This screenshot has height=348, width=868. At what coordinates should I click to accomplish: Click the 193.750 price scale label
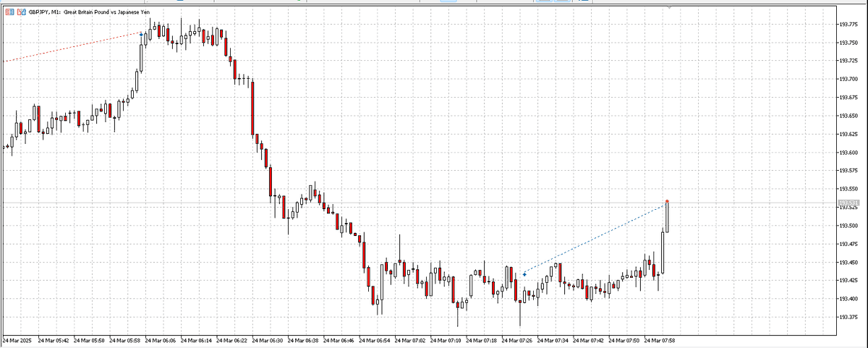[848, 43]
